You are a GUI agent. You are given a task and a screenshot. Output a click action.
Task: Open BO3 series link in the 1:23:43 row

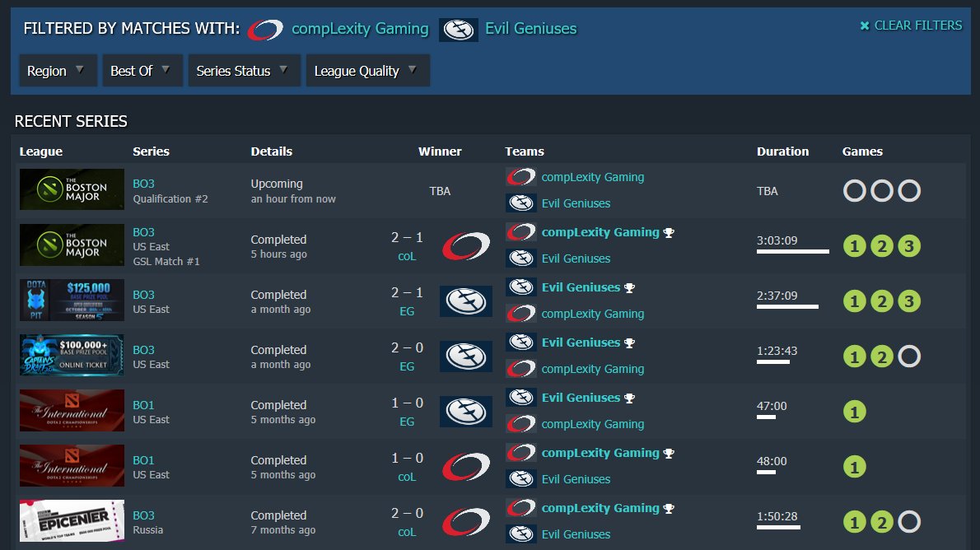pos(143,350)
